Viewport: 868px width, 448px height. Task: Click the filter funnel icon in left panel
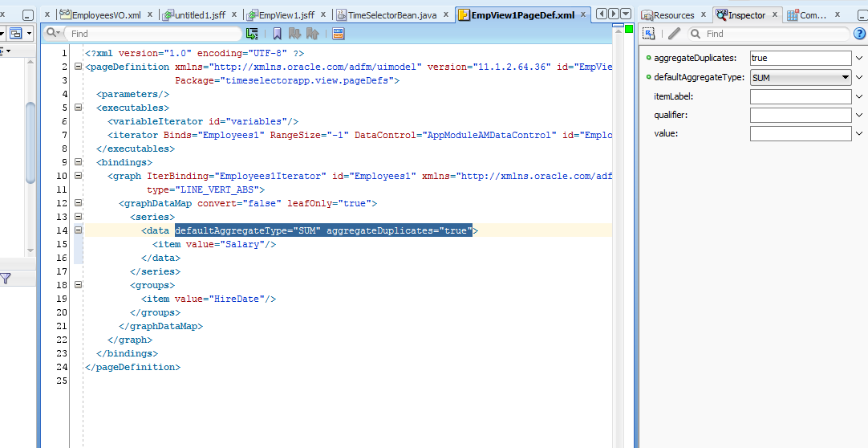pos(5,279)
